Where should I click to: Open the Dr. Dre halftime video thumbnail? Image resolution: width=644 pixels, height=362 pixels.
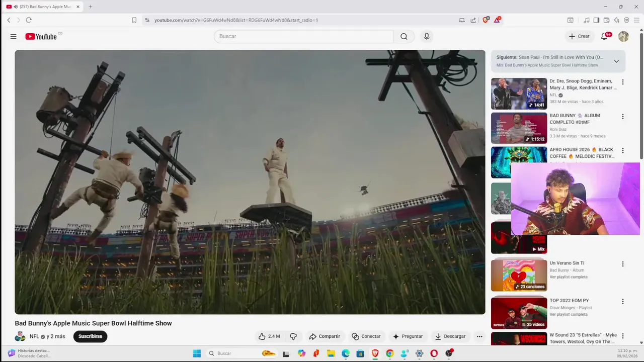click(x=519, y=94)
